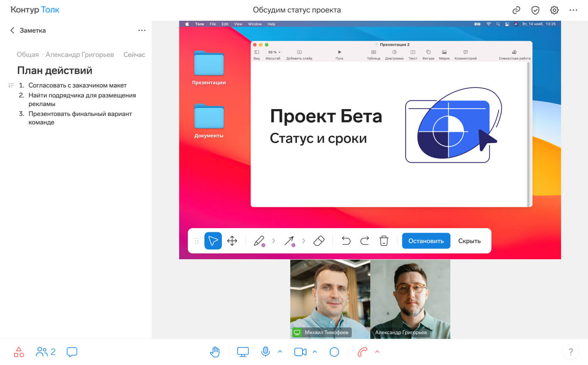
Task: Expand arrow tool options chevron
Action: (304, 241)
